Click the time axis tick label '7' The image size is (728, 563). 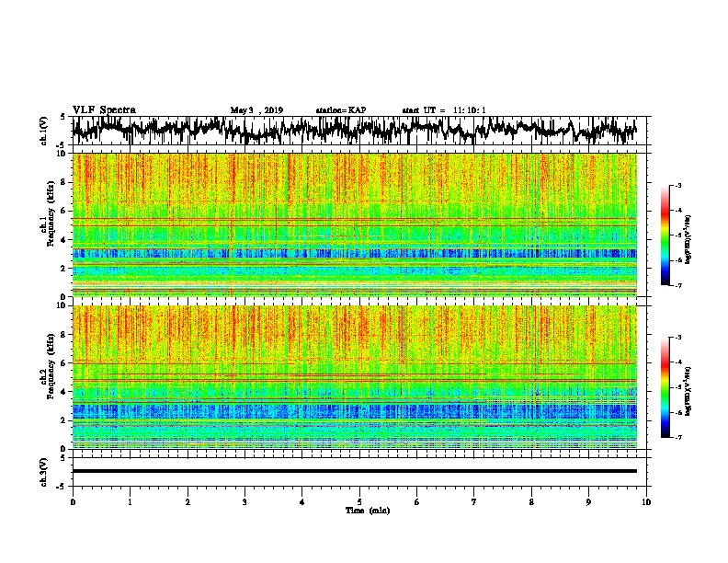pos(474,501)
